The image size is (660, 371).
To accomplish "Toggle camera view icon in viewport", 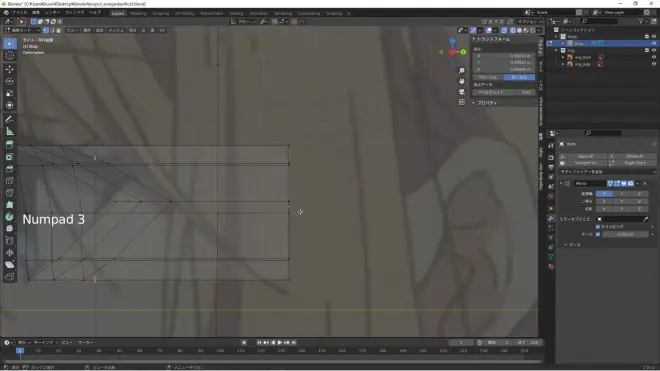I will coord(462,92).
